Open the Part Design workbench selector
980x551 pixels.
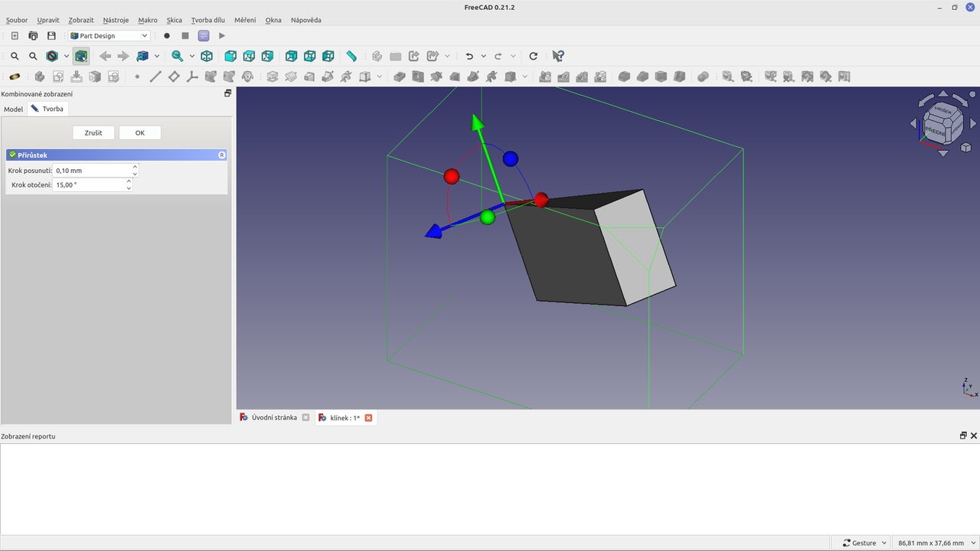tap(109, 36)
